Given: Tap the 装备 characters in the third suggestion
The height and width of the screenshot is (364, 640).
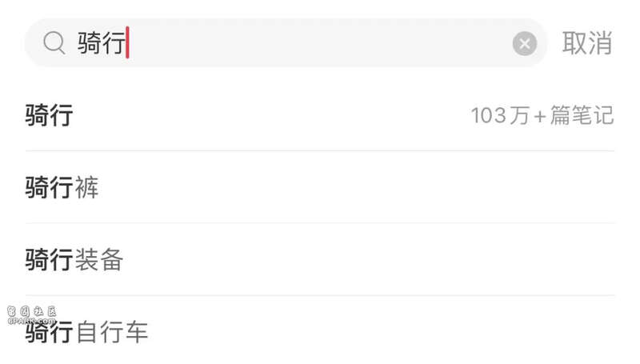Looking at the screenshot, I should pyautogui.click(x=98, y=259).
